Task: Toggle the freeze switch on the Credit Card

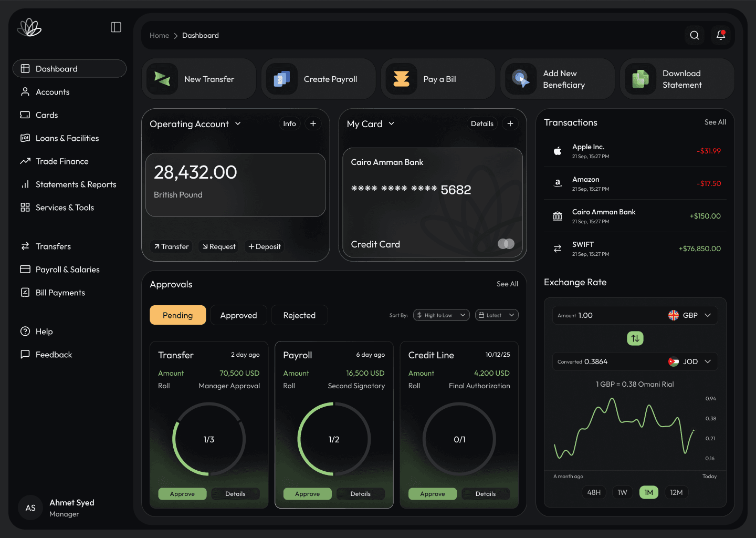Action: tap(505, 244)
